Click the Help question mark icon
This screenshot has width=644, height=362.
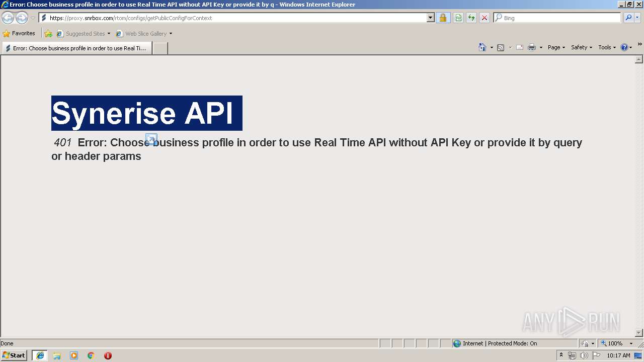click(x=624, y=47)
